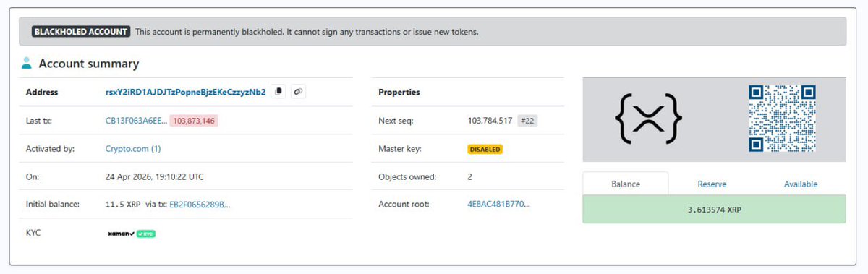The height and width of the screenshot is (274, 868).
Task: Open activation tx EB2F0656289B link
Action: point(200,205)
